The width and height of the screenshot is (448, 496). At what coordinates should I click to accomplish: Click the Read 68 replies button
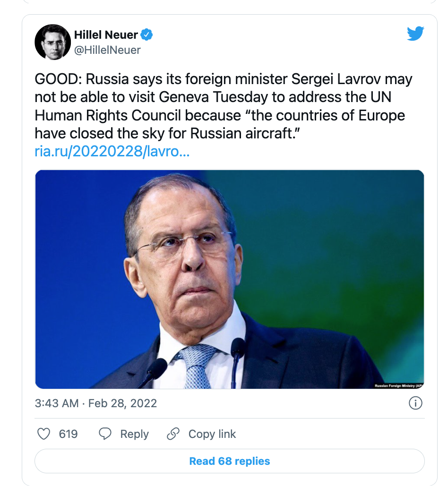pos(229,461)
